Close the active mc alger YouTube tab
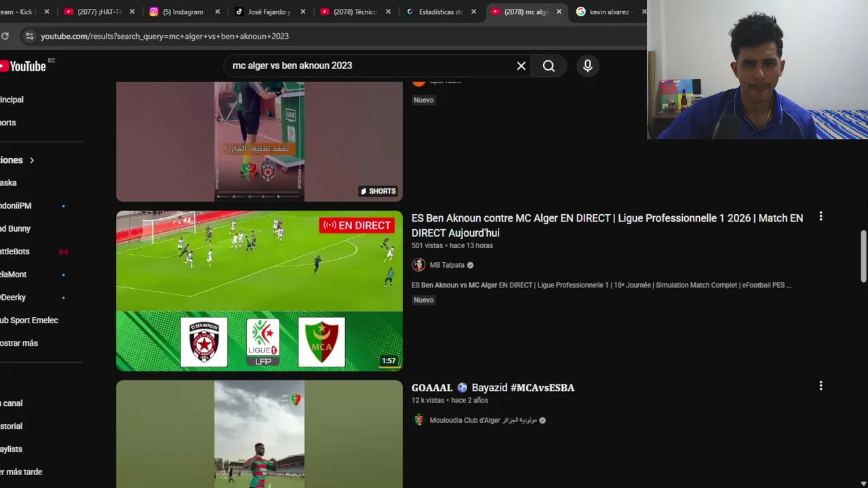Screen dimensions: 868x488 (x=559, y=12)
